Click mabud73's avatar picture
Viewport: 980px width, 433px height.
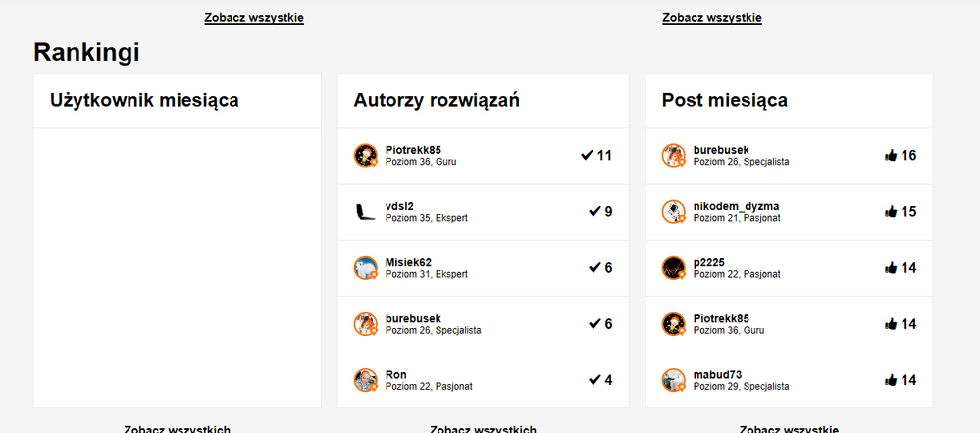tap(673, 380)
